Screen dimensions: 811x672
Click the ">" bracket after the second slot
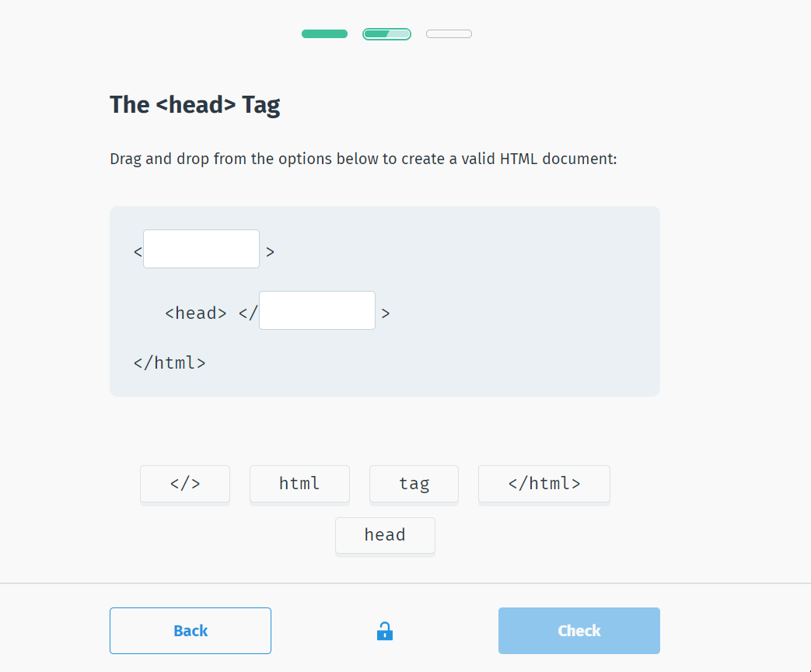tap(385, 313)
